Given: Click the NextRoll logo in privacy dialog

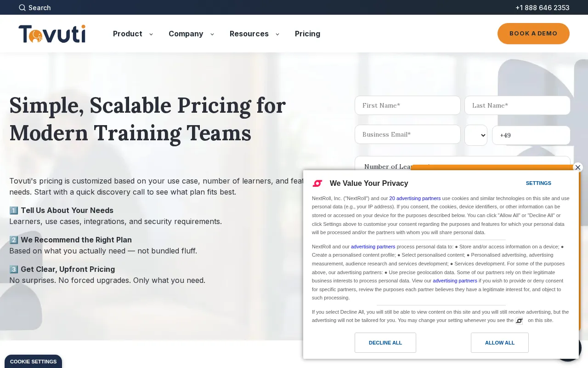Looking at the screenshot, I should (x=317, y=184).
